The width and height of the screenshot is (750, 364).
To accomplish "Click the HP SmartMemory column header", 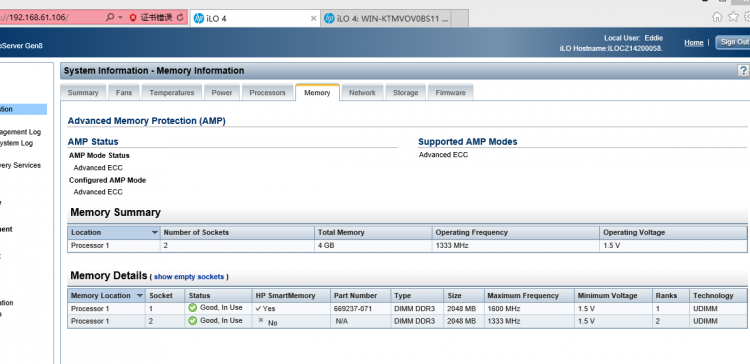I will 291,296.
